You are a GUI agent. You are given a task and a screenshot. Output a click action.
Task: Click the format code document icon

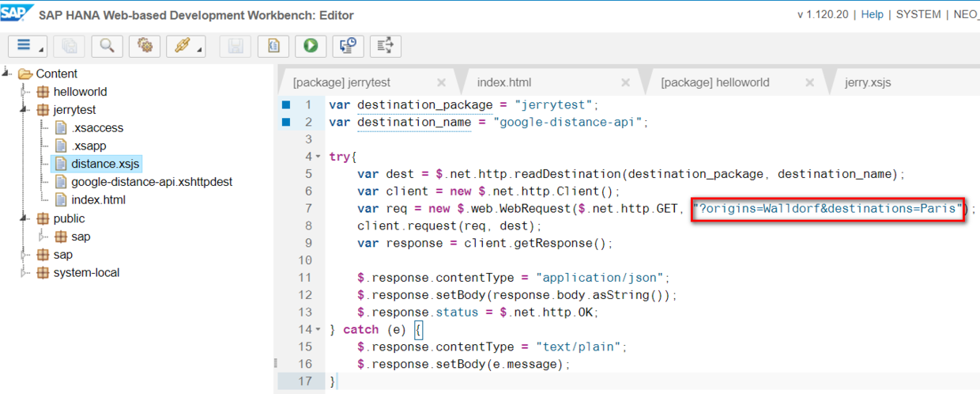pos(273,46)
